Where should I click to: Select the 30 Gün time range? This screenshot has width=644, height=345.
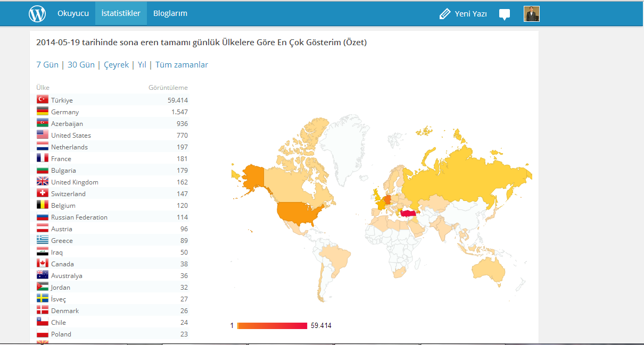(x=81, y=65)
